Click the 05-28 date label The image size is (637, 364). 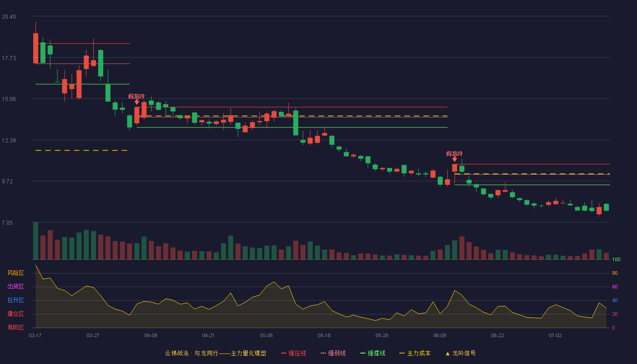382,335
